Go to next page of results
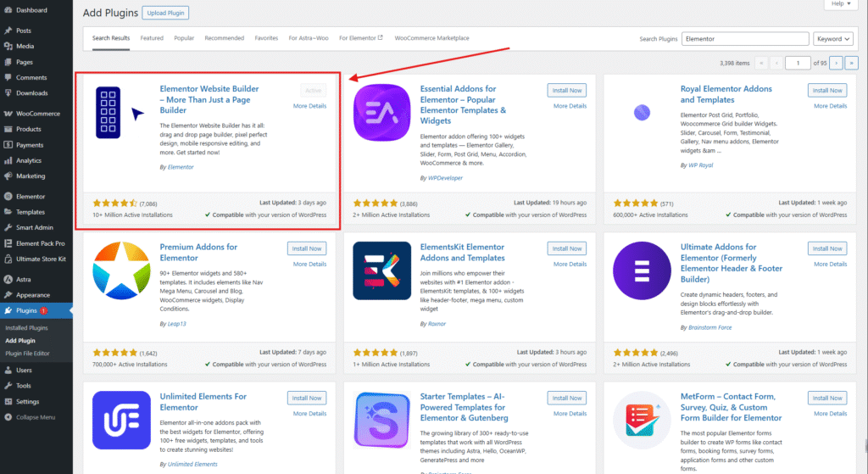 tap(836, 63)
